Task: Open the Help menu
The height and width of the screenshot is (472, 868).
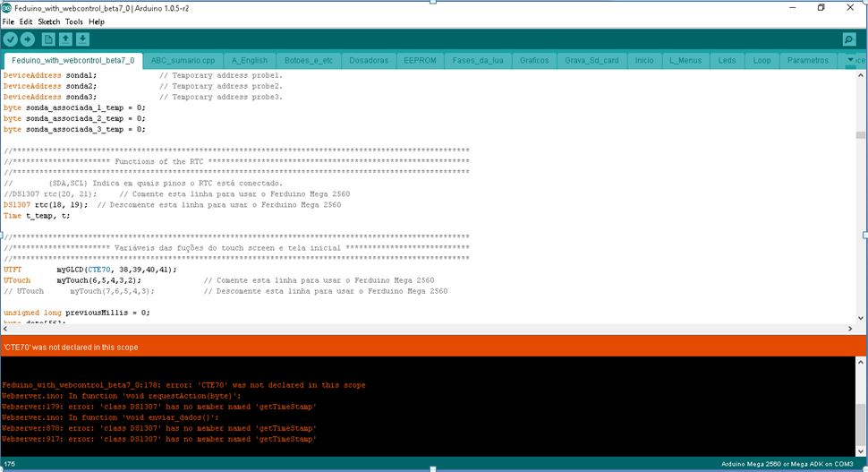Action: click(97, 21)
